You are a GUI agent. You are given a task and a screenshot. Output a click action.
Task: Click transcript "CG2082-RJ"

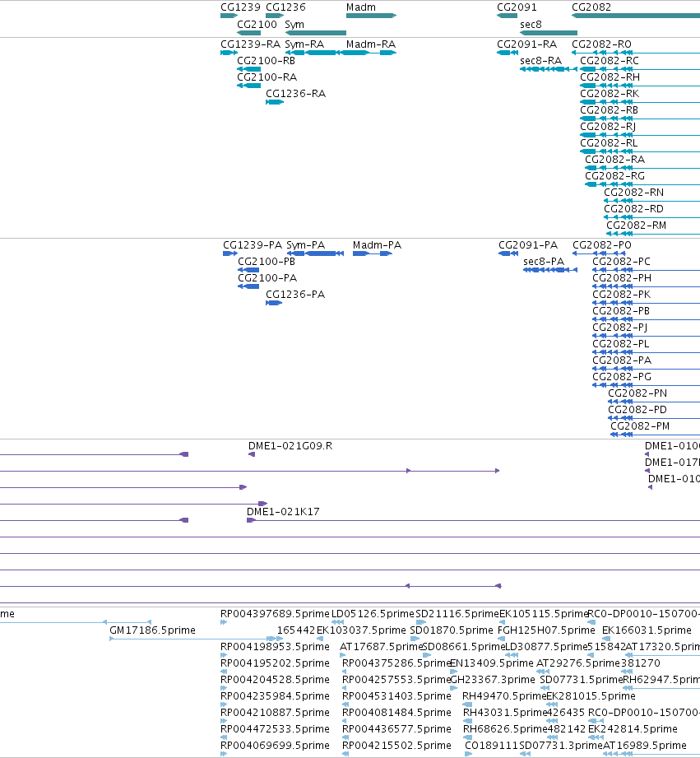pos(608,127)
